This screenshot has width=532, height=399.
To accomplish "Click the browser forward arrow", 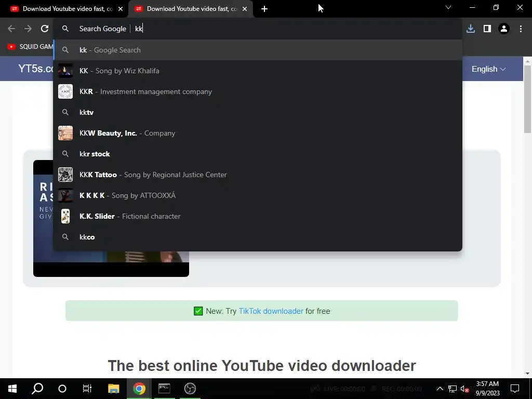I will pos(28,29).
